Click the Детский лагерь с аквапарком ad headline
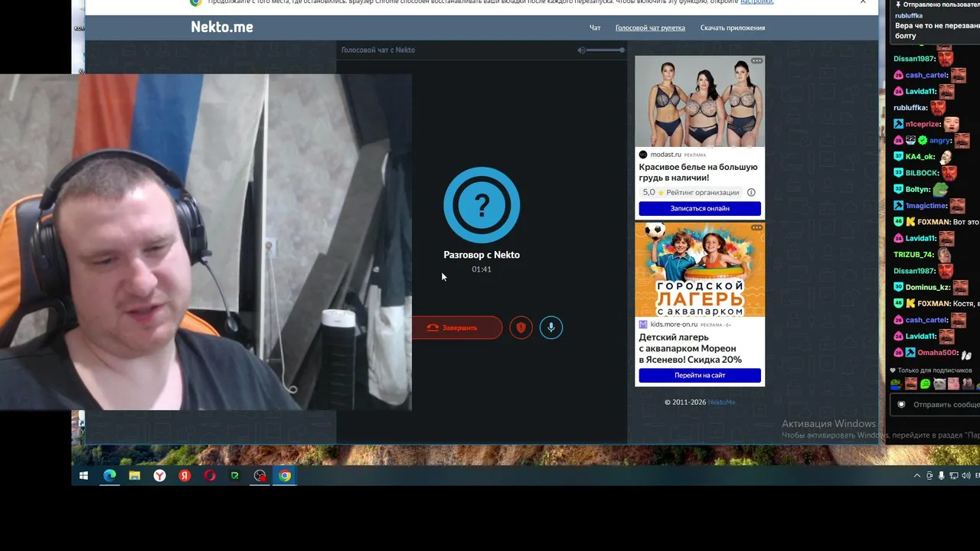 [691, 348]
